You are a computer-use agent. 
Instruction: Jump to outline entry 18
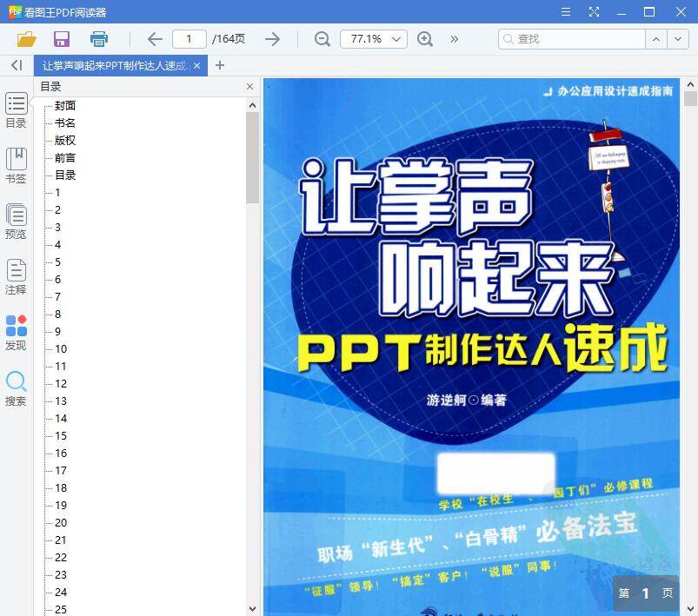[x=61, y=487]
